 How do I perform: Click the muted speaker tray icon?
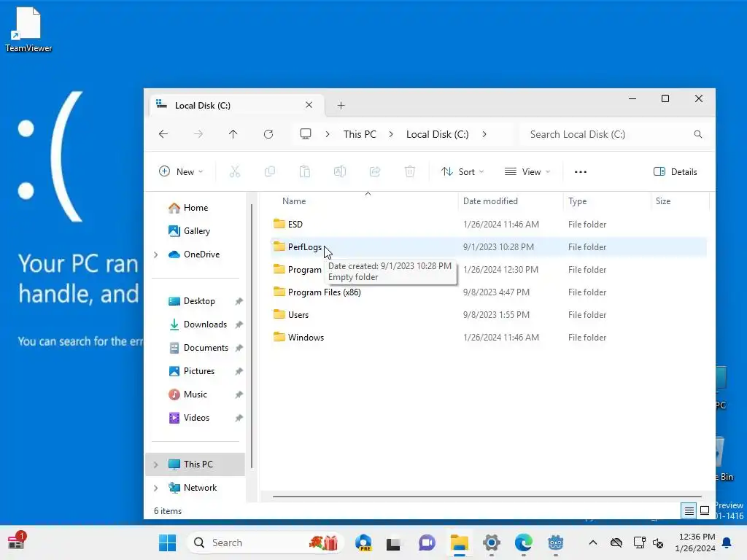coord(659,542)
